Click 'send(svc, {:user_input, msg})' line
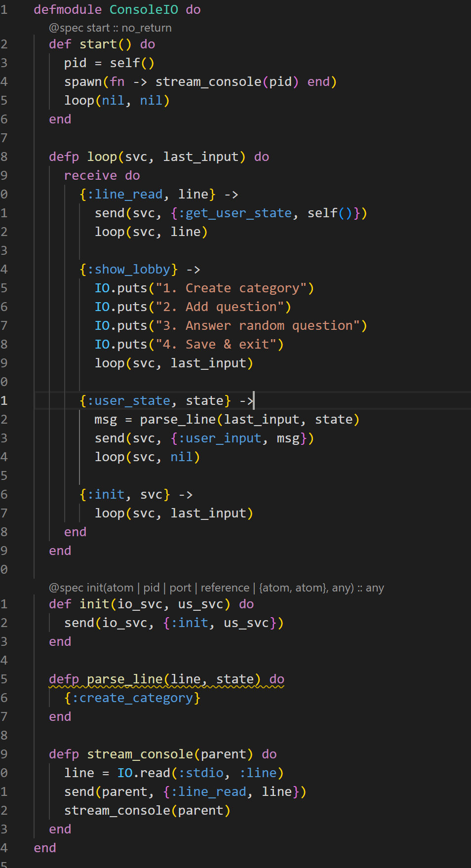Viewport: 471px width, 868px height. click(x=204, y=438)
